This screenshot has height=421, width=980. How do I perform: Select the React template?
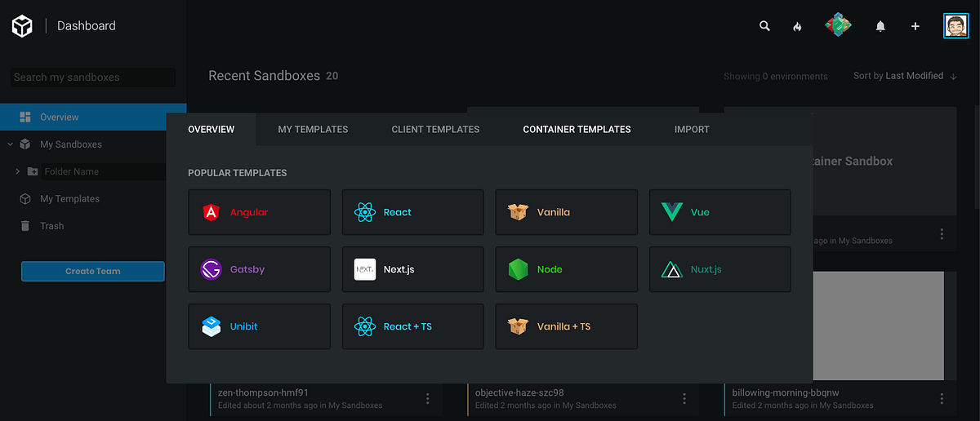point(413,212)
